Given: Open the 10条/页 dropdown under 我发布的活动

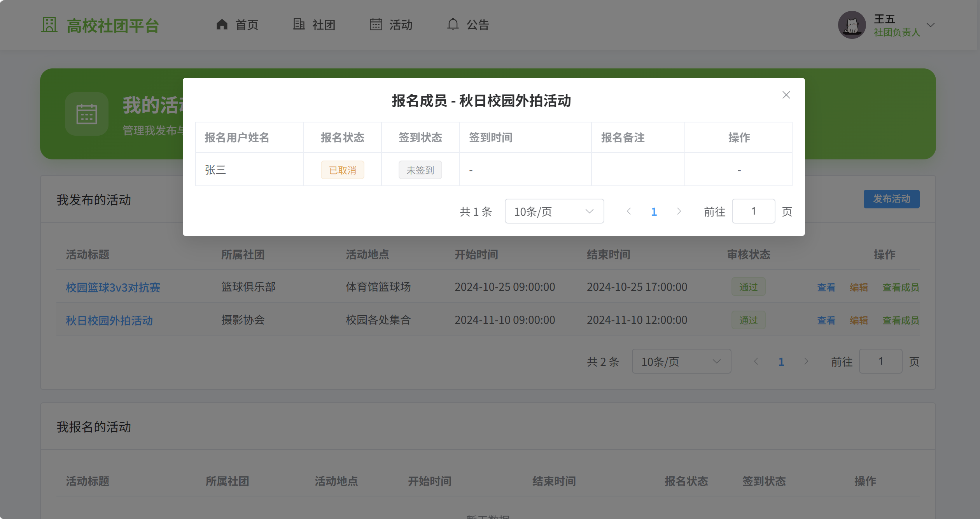Looking at the screenshot, I should (x=681, y=361).
